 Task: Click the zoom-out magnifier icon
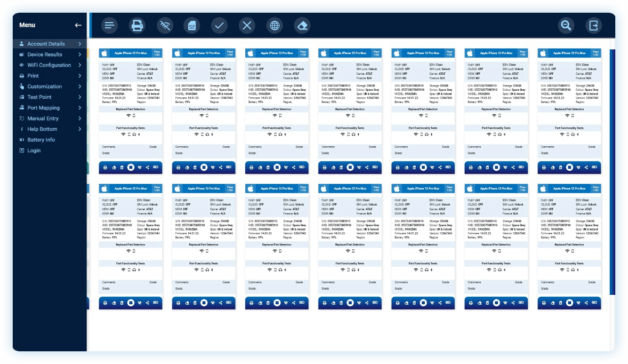pos(566,25)
